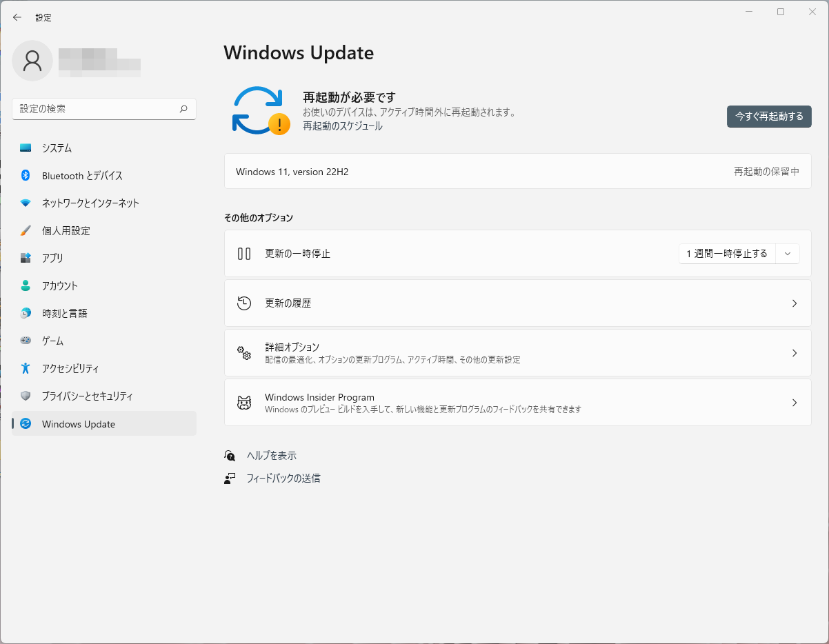Open the 再起動のスケジュール link
Image resolution: width=829 pixels, height=644 pixels.
[x=343, y=126]
